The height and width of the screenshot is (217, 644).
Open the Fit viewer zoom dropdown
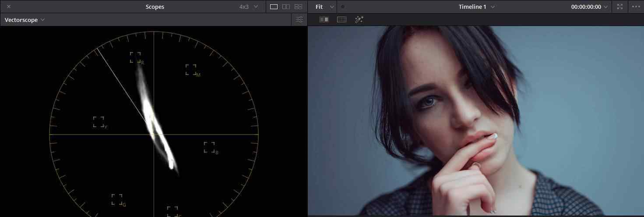[325, 7]
